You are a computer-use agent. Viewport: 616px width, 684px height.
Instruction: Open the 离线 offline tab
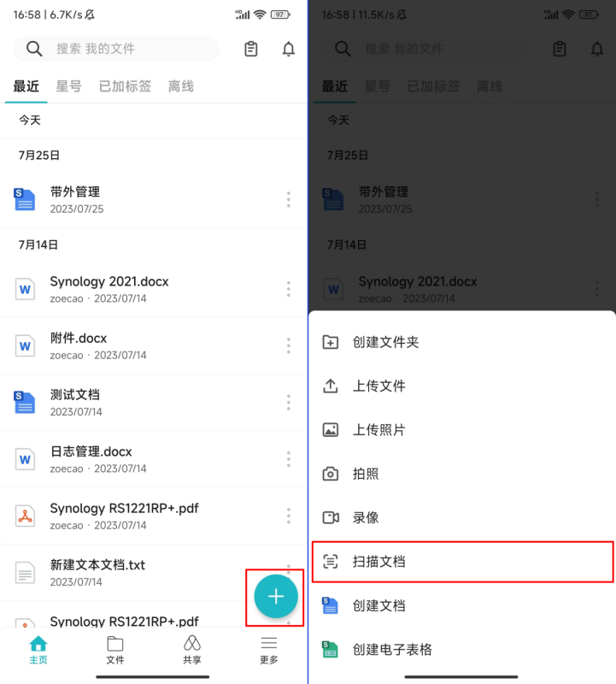[x=181, y=86]
